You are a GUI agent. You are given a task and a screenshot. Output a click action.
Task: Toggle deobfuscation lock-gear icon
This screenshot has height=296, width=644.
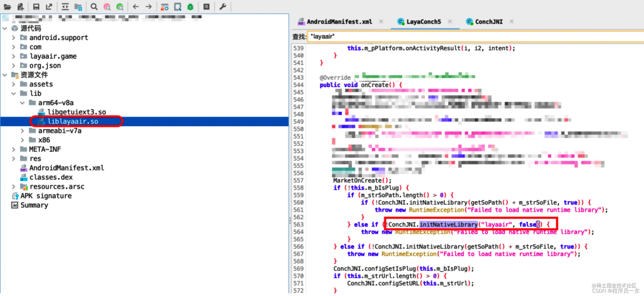point(164,7)
